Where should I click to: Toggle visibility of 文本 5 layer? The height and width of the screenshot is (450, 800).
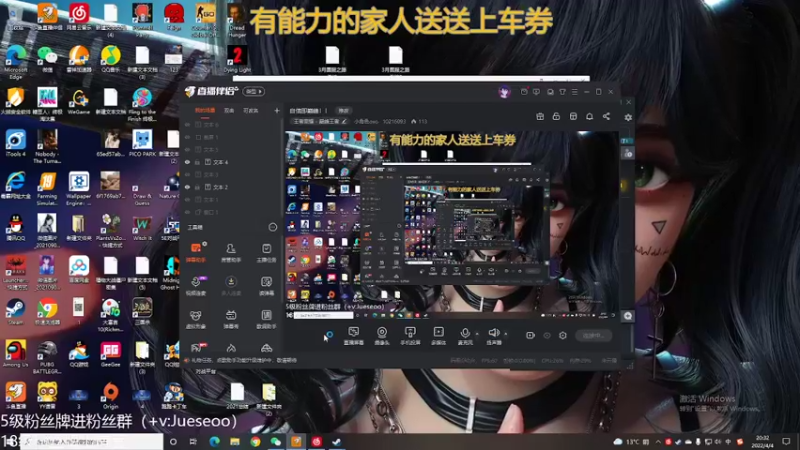[187, 149]
